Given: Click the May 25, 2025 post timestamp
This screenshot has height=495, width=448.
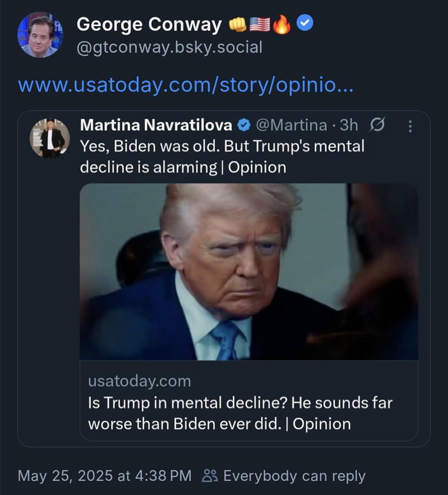Looking at the screenshot, I should tap(104, 476).
